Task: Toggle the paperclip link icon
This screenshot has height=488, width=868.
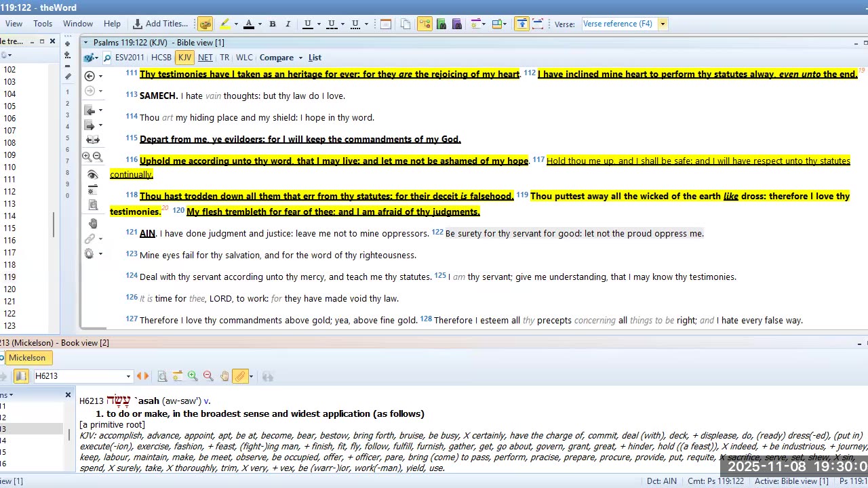Action: click(x=240, y=376)
